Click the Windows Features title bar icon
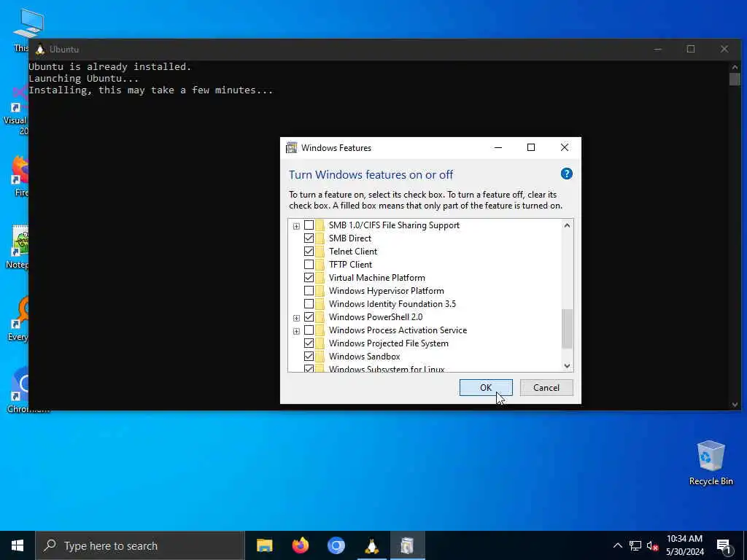 [291, 147]
